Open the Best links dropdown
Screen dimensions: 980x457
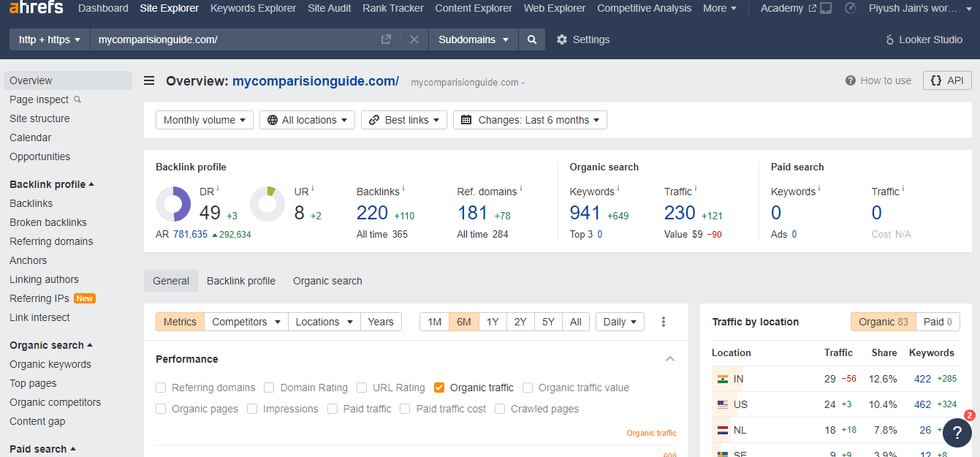[x=404, y=120]
